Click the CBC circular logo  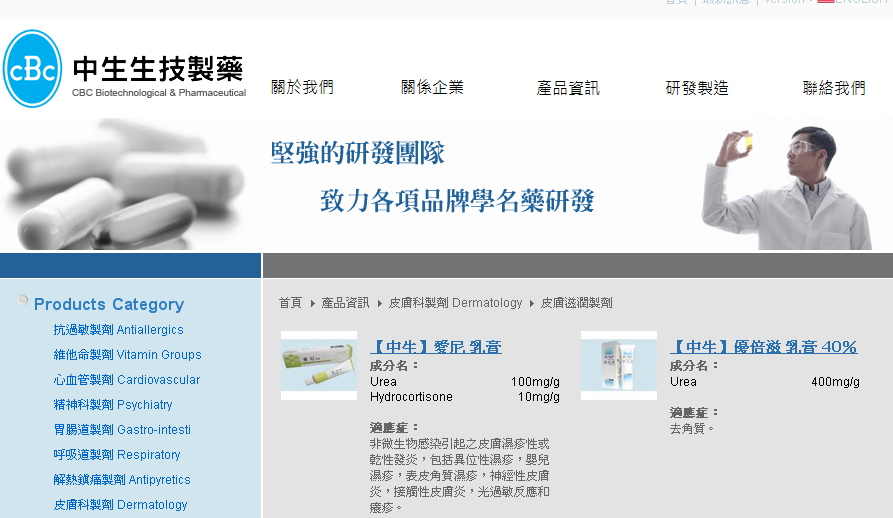point(32,69)
